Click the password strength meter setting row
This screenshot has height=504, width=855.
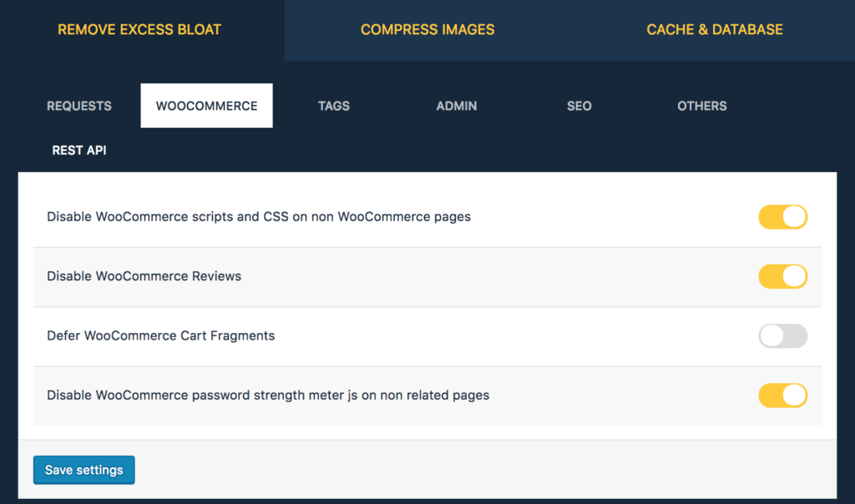pyautogui.click(x=268, y=395)
